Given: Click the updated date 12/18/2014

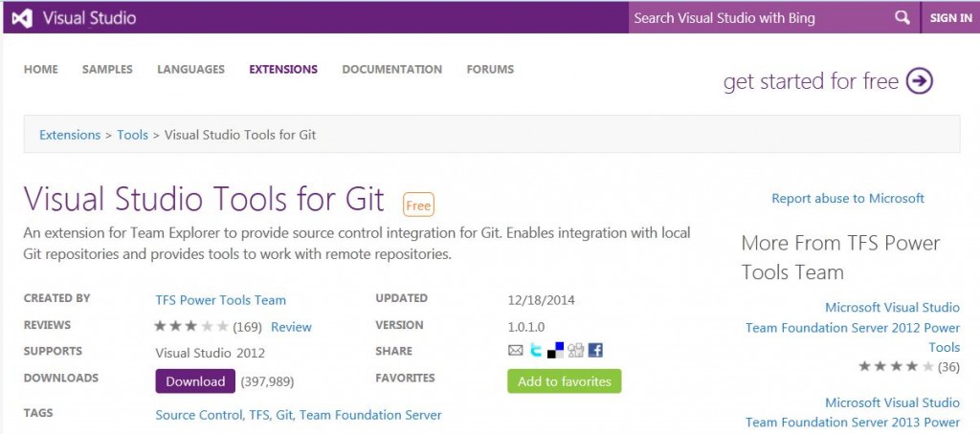Looking at the screenshot, I should click(x=542, y=300).
